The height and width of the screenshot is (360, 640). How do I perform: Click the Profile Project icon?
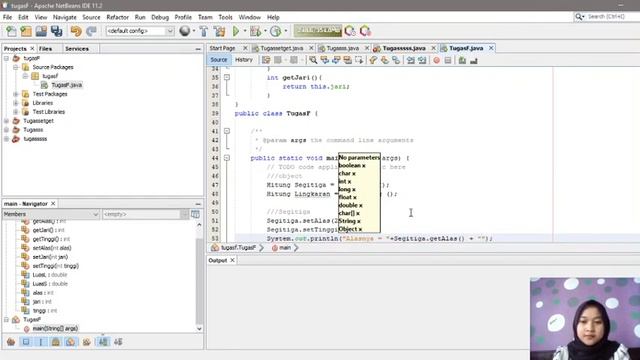pos(276,31)
